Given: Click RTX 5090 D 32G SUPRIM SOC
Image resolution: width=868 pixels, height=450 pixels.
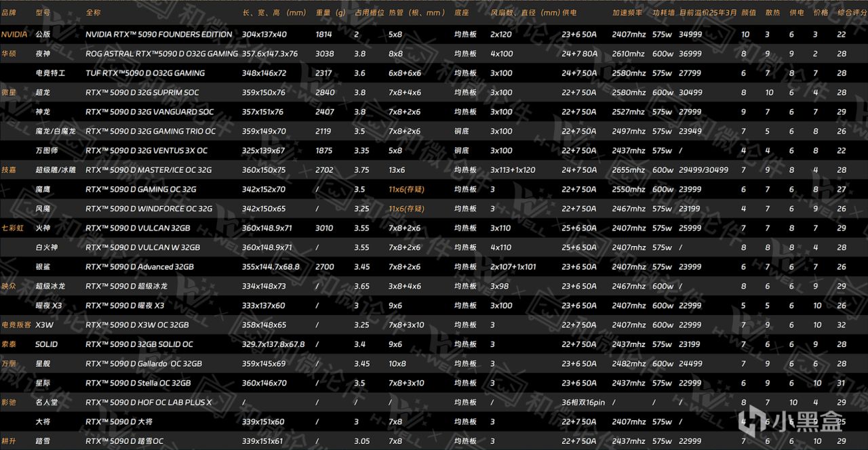Looking at the screenshot, I should [x=142, y=92].
